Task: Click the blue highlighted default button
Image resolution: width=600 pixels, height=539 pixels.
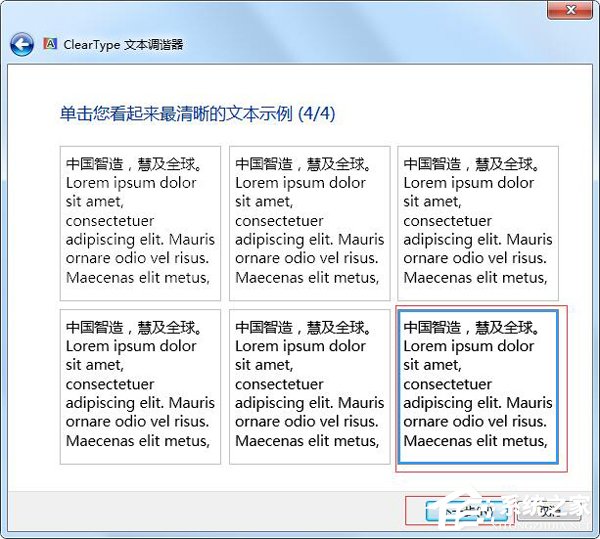Action: pos(467,511)
